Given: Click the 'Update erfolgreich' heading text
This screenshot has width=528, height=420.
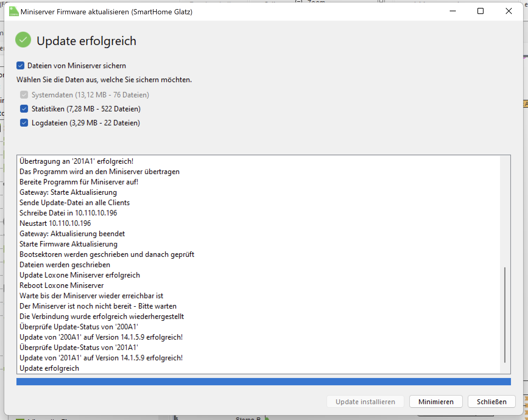Looking at the screenshot, I should point(86,41).
